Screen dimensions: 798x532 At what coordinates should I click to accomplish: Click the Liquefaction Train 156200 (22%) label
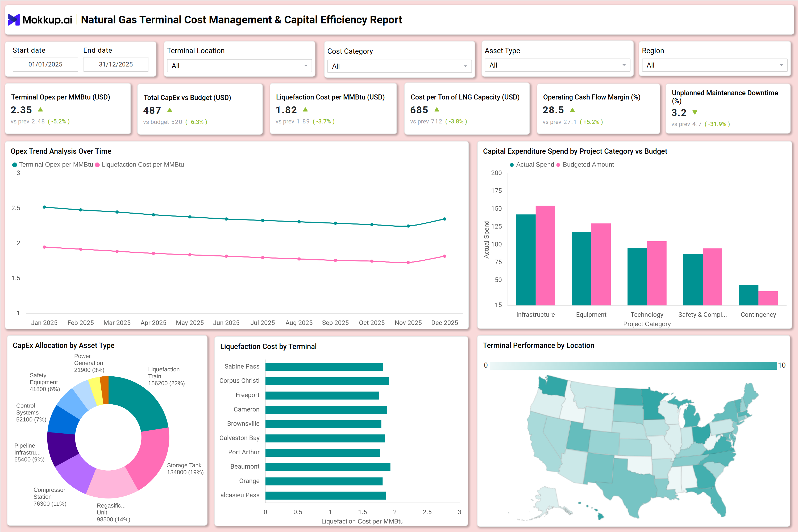click(x=166, y=376)
